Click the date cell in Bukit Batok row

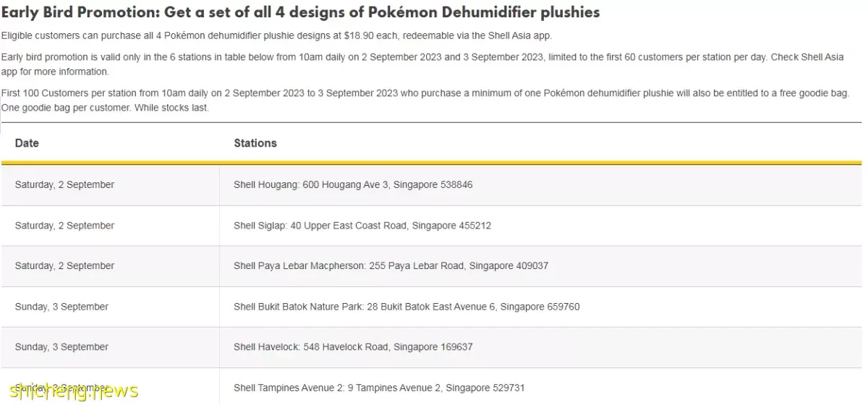click(110, 307)
